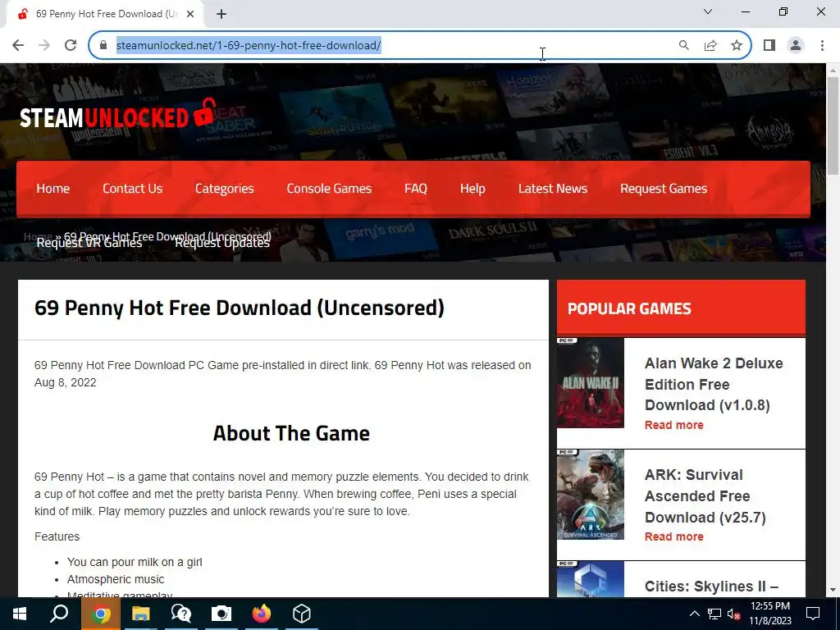Open the camera app taskbar icon
The image size is (840, 630).
pos(221,614)
